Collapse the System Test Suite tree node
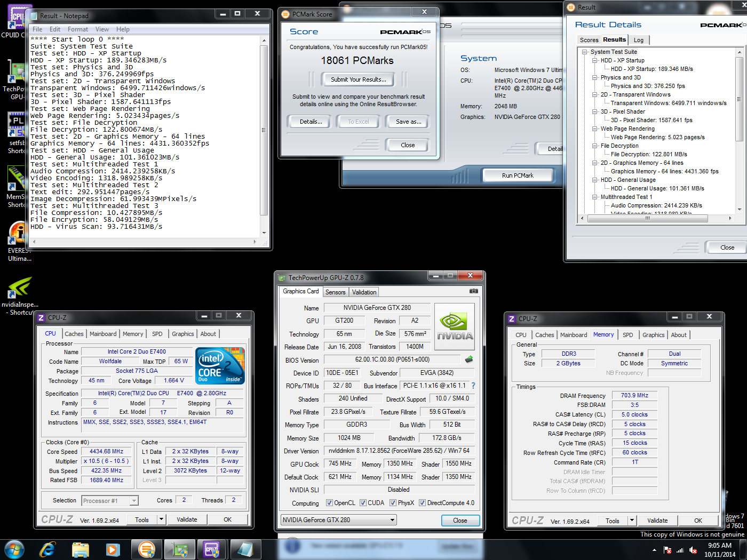The height and width of the screenshot is (560, 747). pos(585,52)
